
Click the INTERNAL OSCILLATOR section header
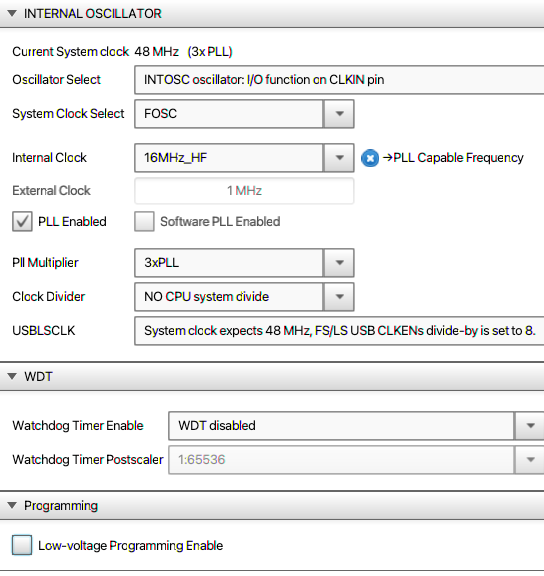tap(272, 14)
